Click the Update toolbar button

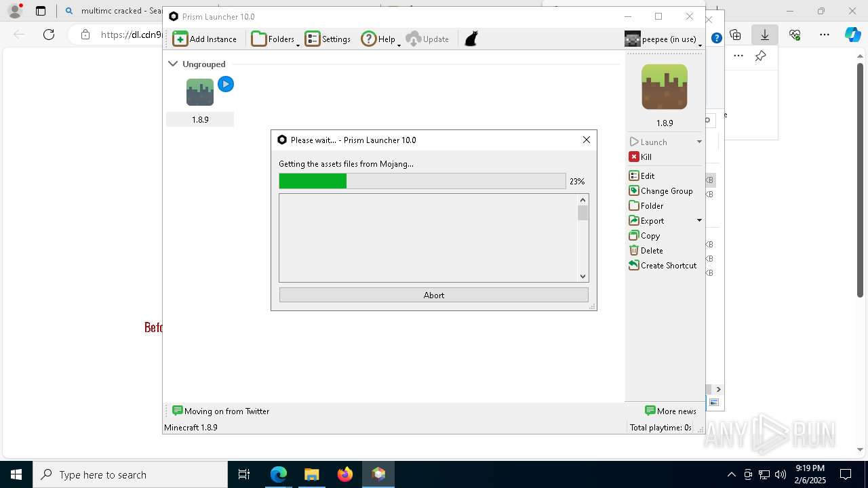tap(427, 39)
